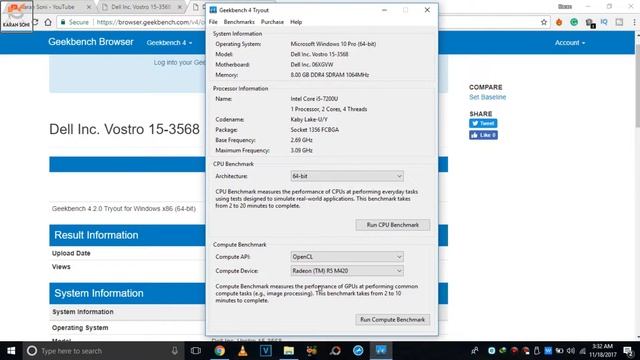Click the 'Socket 1356 FCBGA' package value
Screen dimensions: 640x360
point(315,129)
